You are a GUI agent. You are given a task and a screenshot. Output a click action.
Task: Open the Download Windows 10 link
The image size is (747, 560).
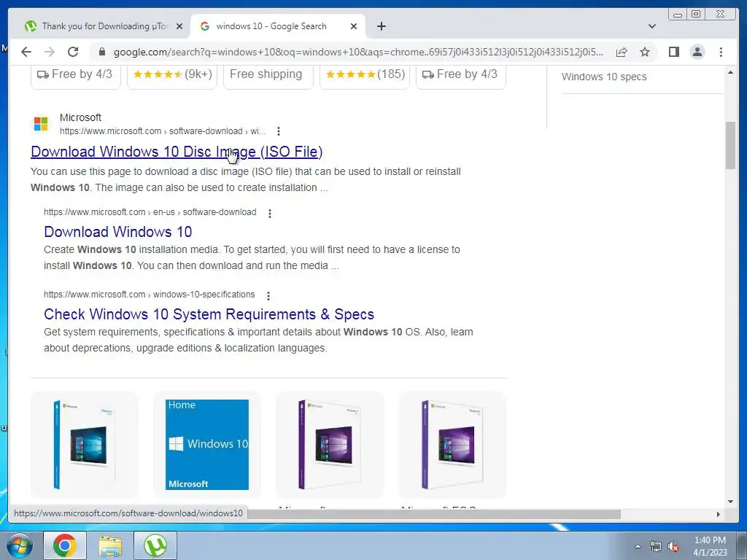pyautogui.click(x=117, y=231)
